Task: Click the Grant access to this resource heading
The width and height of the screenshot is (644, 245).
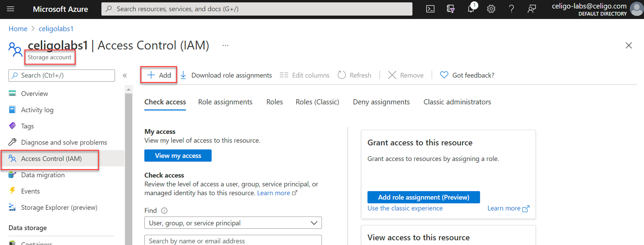Action: [x=420, y=143]
